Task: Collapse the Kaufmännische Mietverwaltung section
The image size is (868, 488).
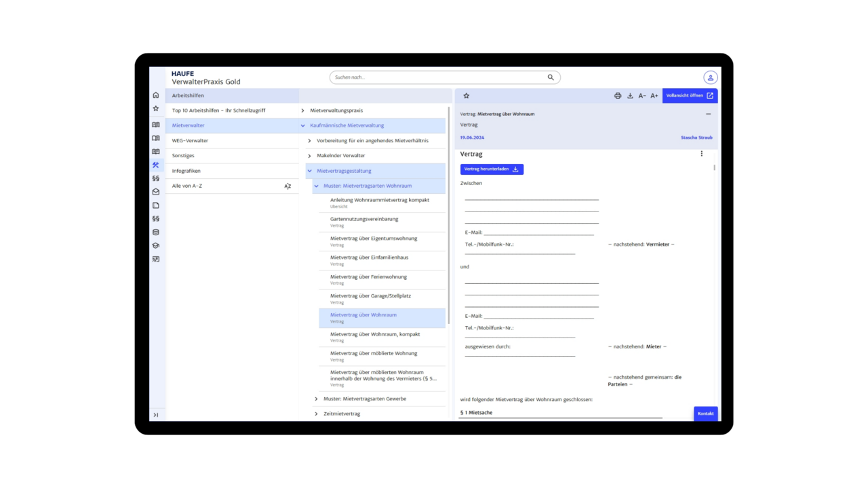Action: 303,125
